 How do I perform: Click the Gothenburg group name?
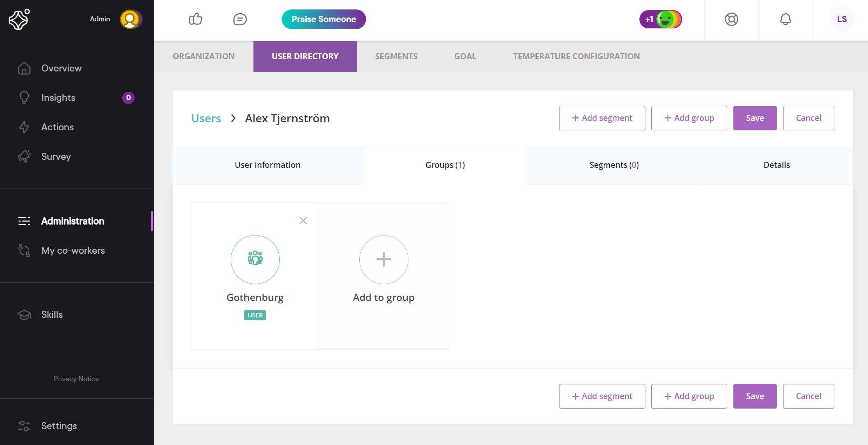[255, 297]
